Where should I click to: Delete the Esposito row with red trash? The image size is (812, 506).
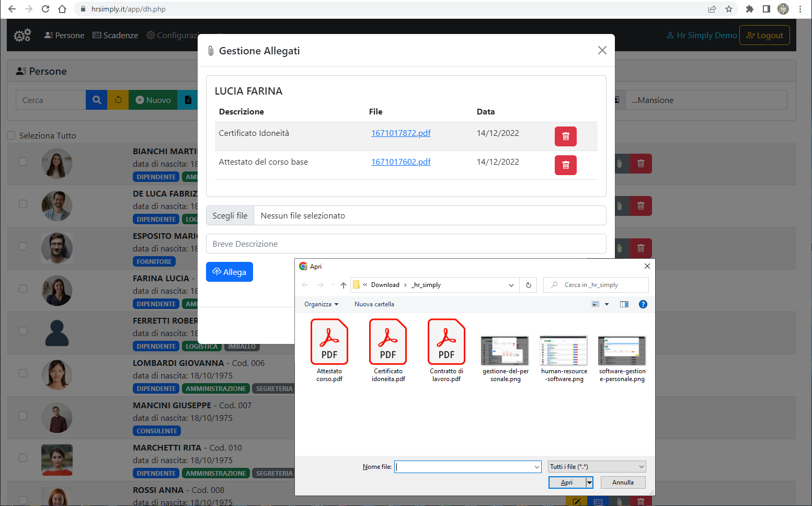point(641,248)
